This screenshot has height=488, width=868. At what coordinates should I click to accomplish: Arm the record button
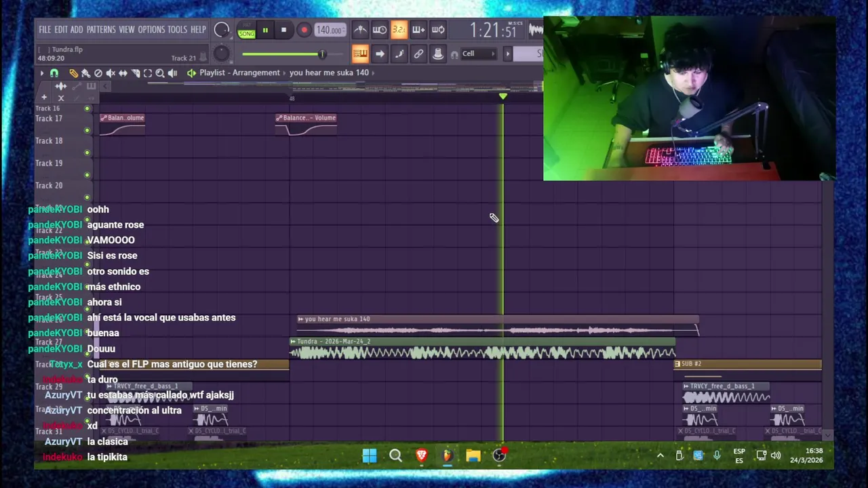click(304, 30)
